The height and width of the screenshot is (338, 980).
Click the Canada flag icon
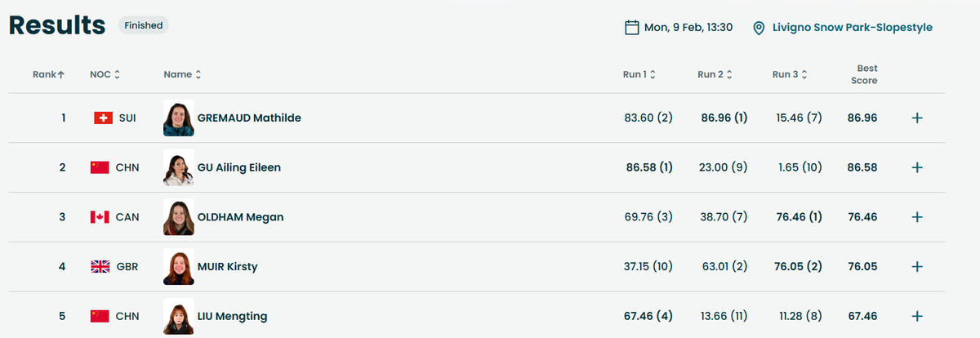pos(100,217)
